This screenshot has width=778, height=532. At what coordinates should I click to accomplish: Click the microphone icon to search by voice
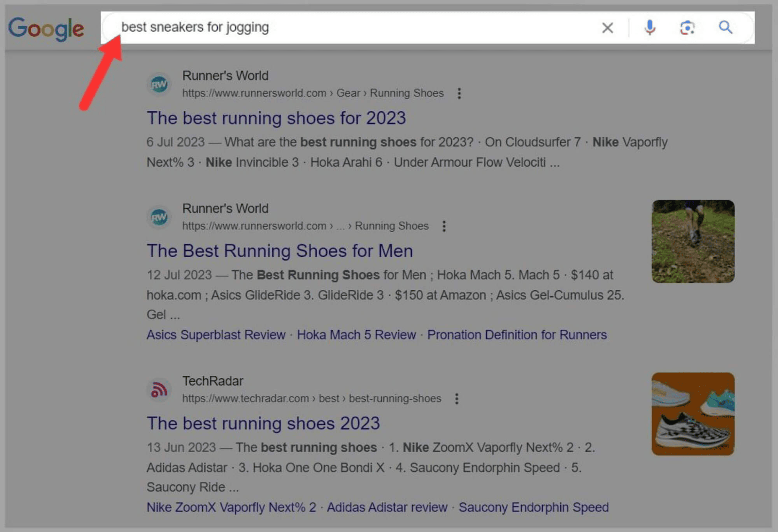pos(649,28)
